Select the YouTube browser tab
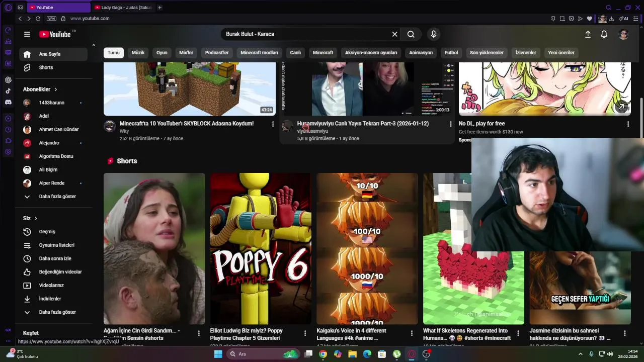 [x=58, y=8]
